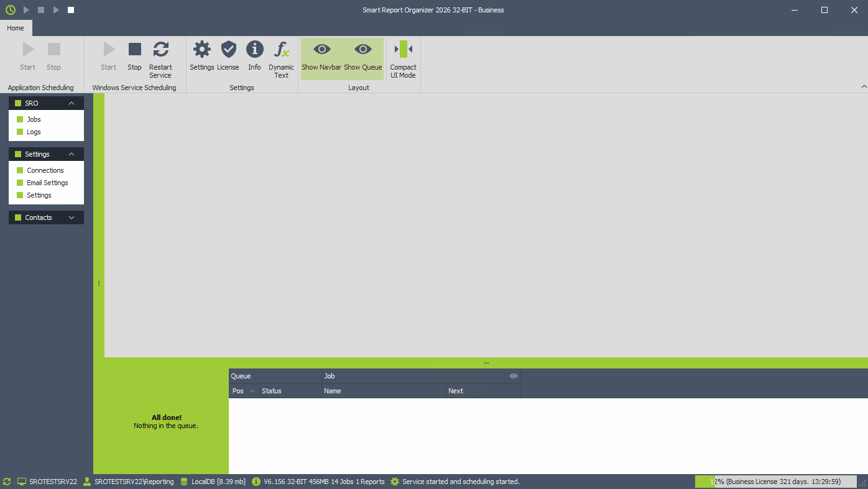Click the LocalDB database icon
Viewport: 868px width, 489px height.
184,482
